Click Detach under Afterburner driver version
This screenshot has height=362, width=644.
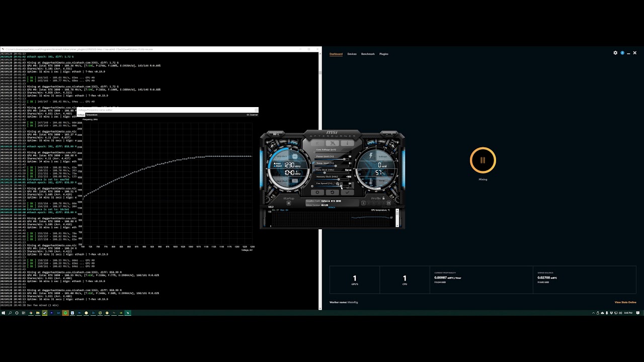332,207
